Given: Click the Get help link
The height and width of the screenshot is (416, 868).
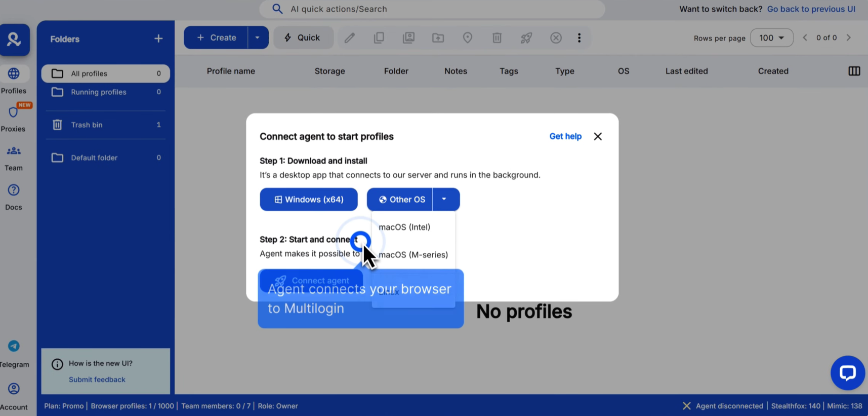Looking at the screenshot, I should pos(565,136).
